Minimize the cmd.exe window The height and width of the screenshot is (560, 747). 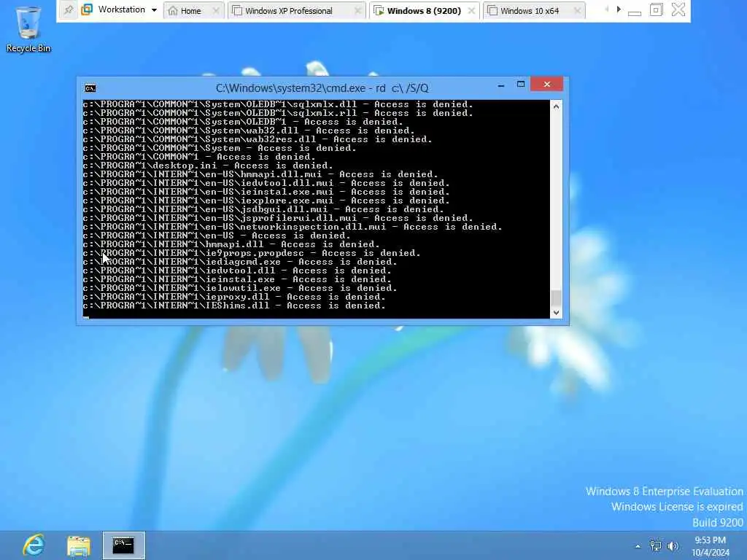[500, 86]
